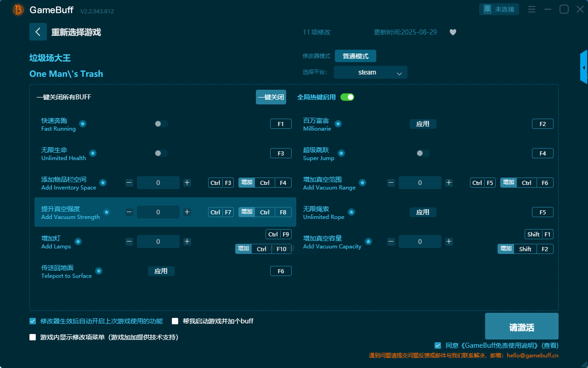Click the F1 hotkey for Fast Running
The height and width of the screenshot is (368, 588).
(281, 124)
